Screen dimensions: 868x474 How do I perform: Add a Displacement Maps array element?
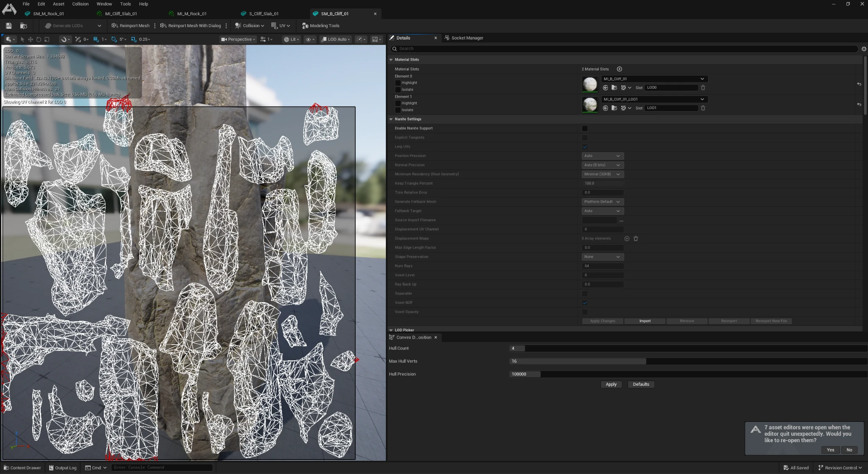click(627, 238)
